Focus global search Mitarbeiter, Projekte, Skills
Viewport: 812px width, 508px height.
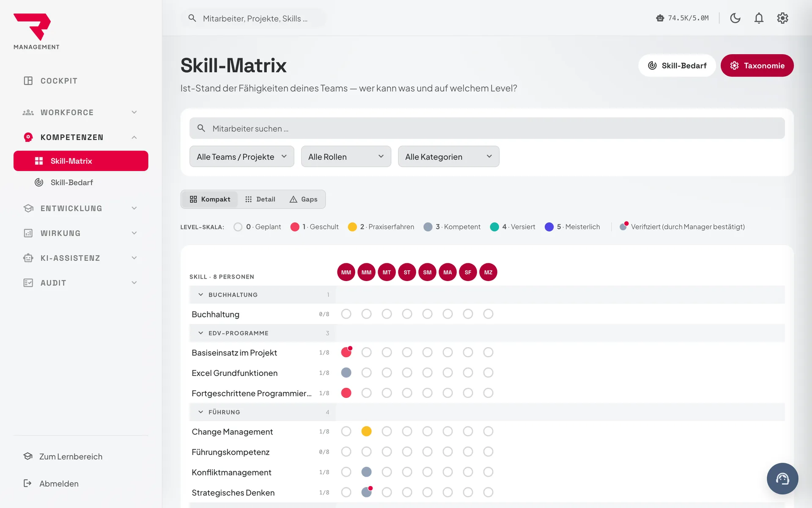(254, 18)
